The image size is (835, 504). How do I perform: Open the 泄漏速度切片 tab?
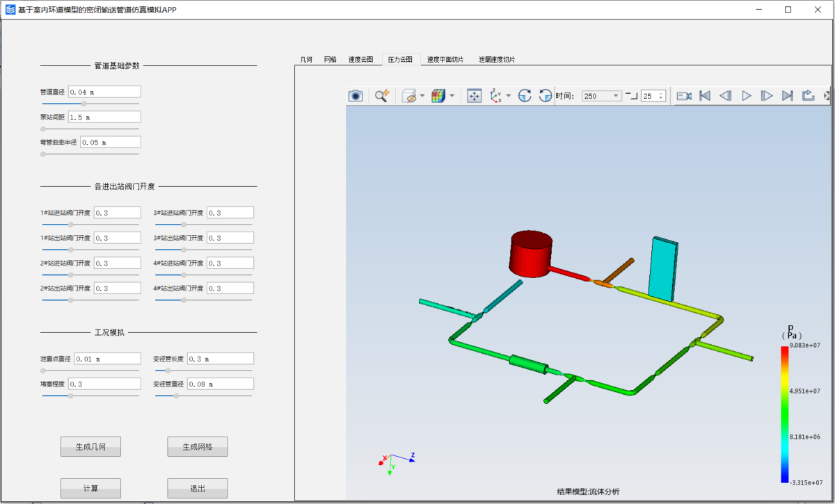(x=497, y=60)
